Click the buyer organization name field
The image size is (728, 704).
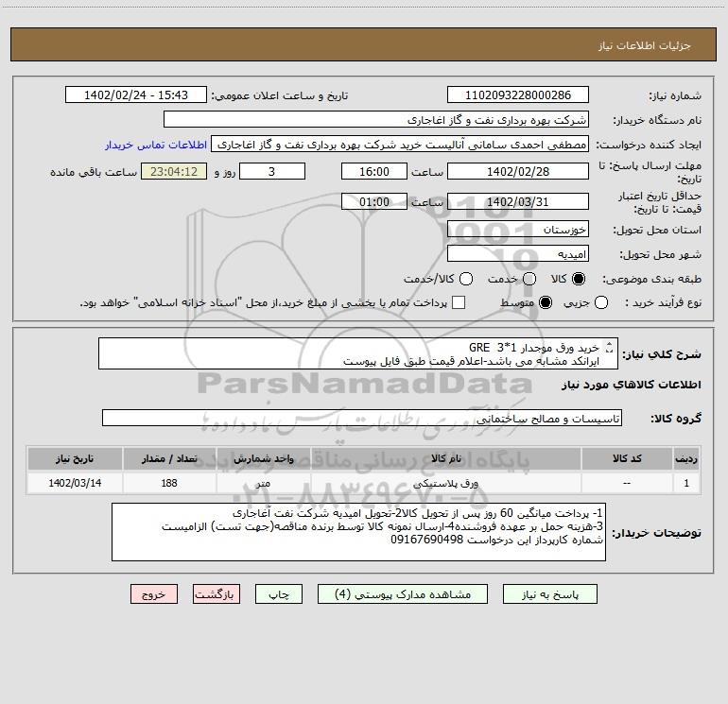(x=376, y=120)
